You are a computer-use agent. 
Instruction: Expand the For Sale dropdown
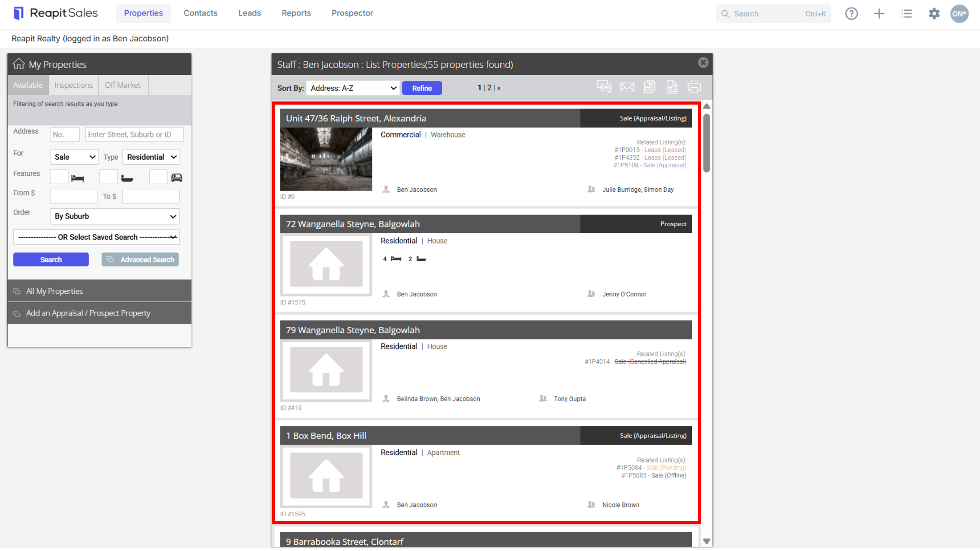coord(74,157)
